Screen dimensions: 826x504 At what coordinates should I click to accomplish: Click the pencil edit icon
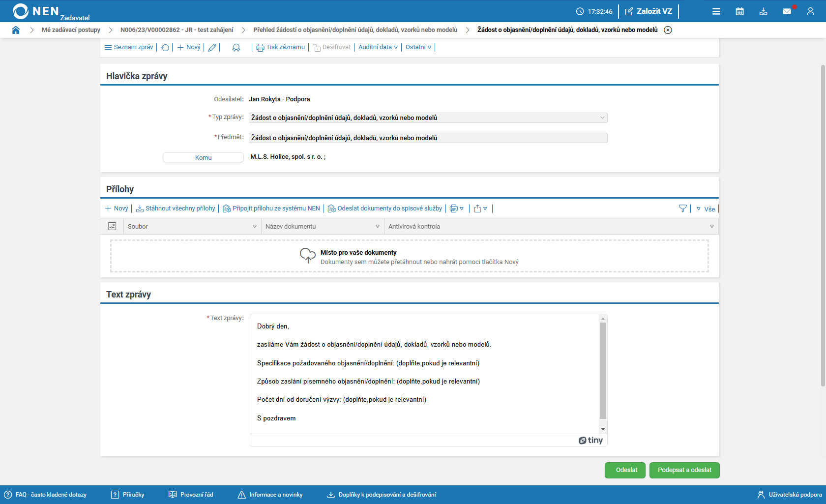(x=212, y=48)
